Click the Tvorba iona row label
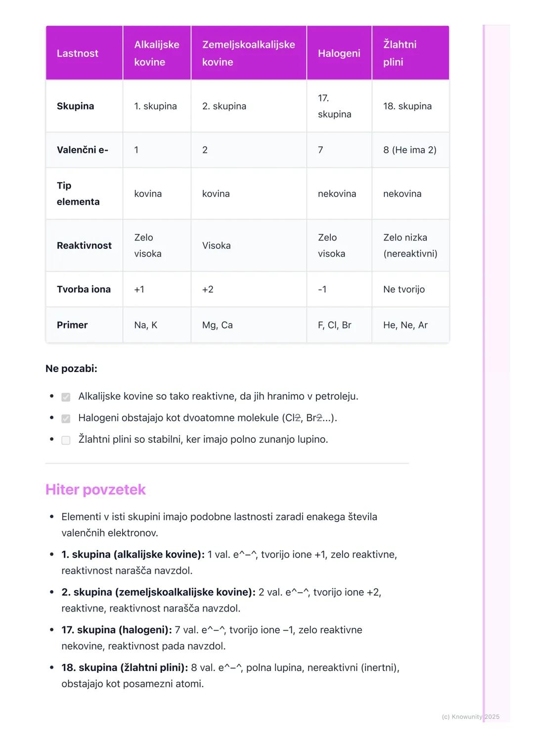534x756 pixels. tap(84, 289)
